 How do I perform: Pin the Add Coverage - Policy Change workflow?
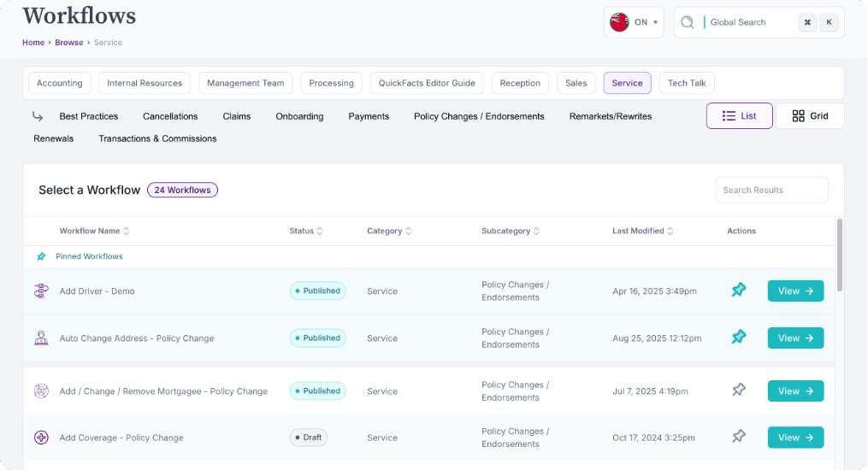[x=739, y=437]
